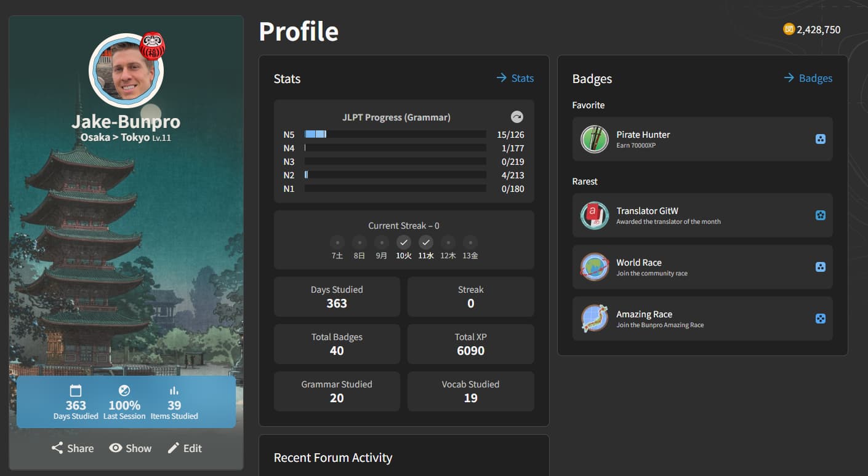Click the JLPT Progress cycle arrow icon
The image size is (868, 476).
(x=517, y=117)
